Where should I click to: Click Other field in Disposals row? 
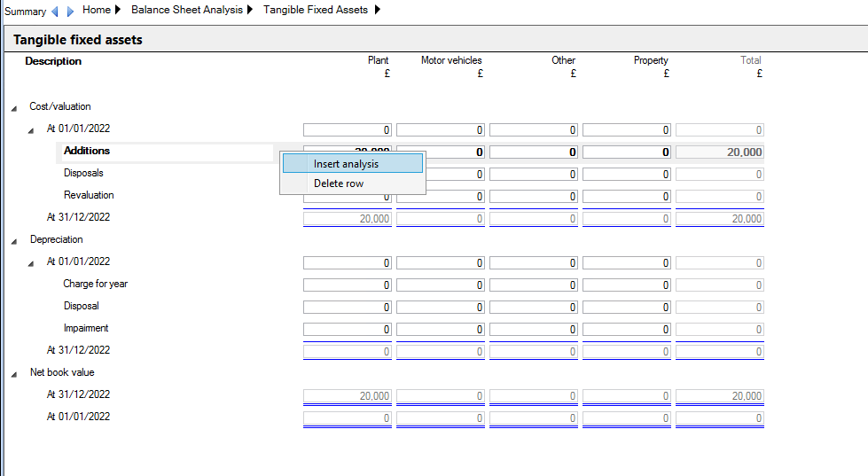(534, 175)
